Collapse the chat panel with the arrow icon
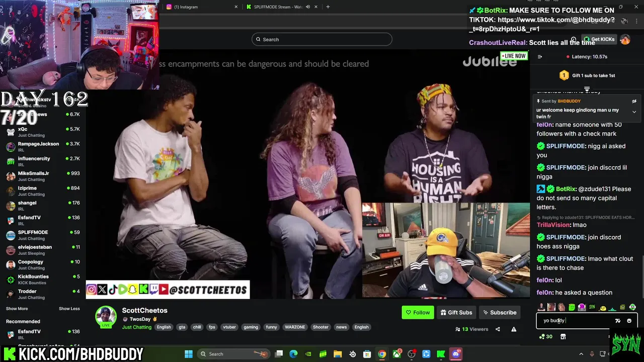Image resolution: width=644 pixels, height=362 pixels. 540,57
